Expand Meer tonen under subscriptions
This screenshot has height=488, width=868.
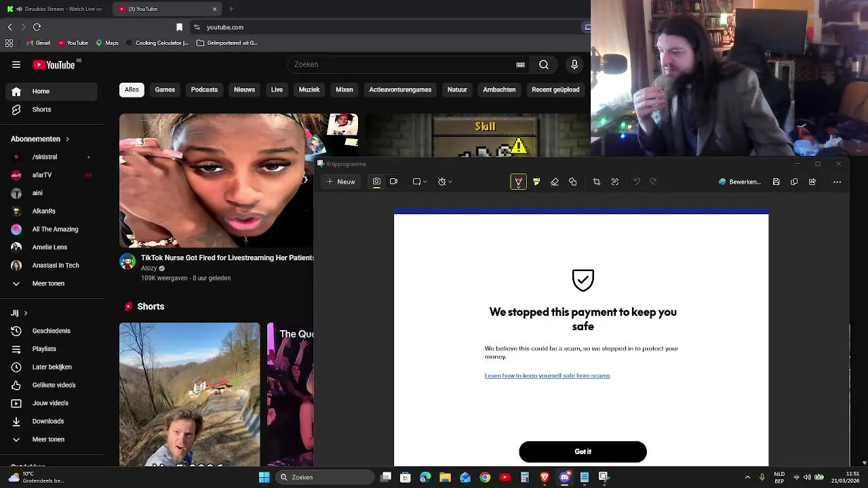(x=52, y=283)
